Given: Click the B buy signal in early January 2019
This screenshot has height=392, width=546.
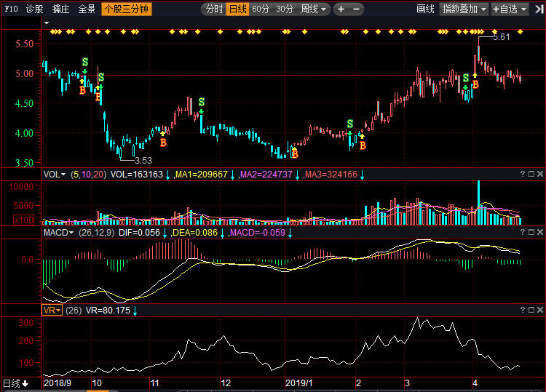Looking at the screenshot, I should tap(295, 153).
